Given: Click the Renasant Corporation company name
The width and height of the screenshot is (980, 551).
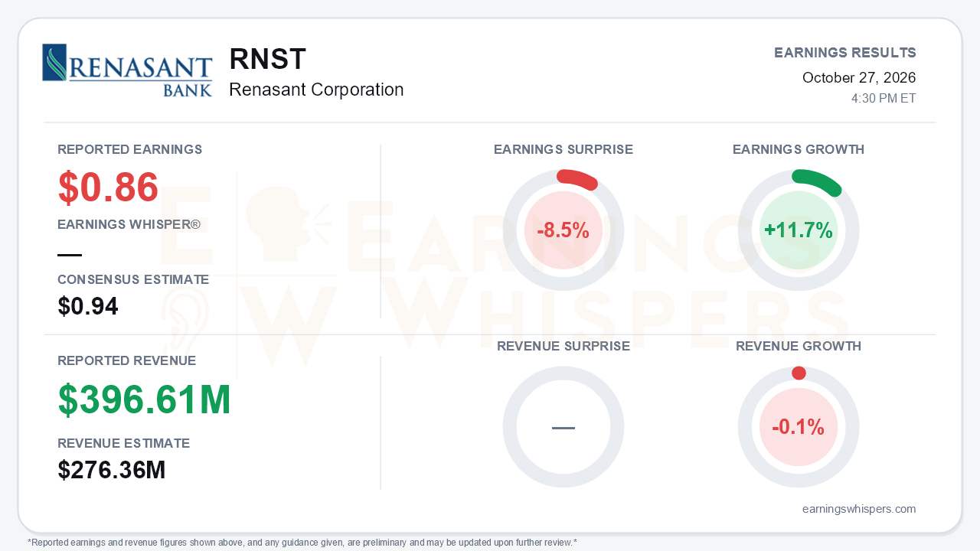Looking at the screenshot, I should pos(316,90).
